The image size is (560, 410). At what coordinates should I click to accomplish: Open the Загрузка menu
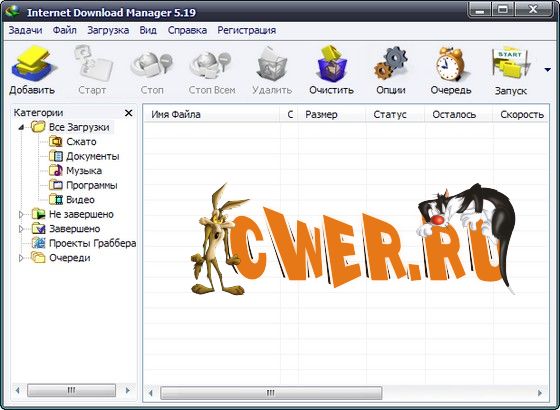[108, 30]
